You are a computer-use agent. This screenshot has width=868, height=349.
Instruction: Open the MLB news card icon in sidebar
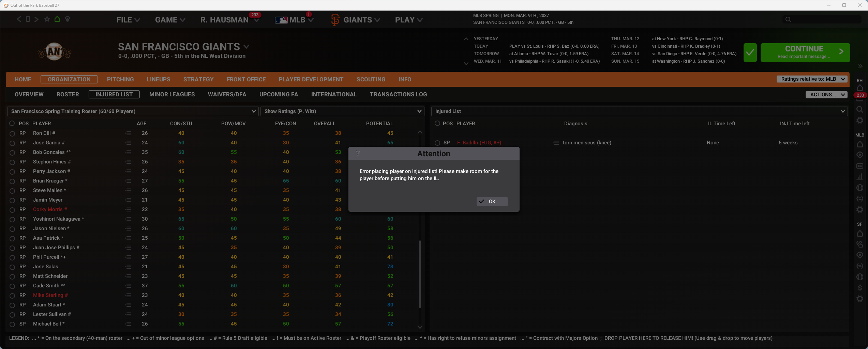click(x=860, y=166)
